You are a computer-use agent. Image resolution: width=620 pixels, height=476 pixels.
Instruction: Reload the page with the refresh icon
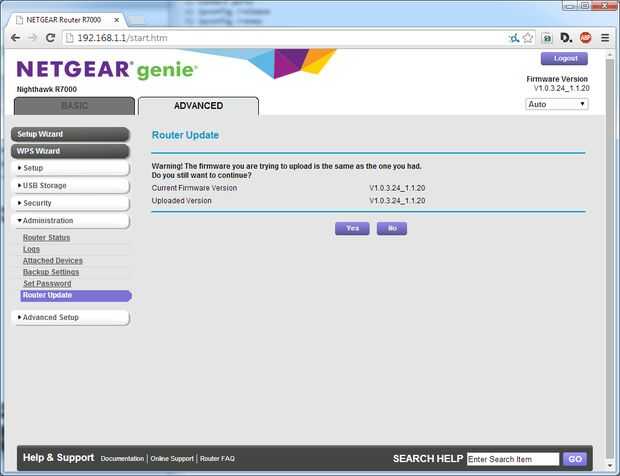click(50, 38)
